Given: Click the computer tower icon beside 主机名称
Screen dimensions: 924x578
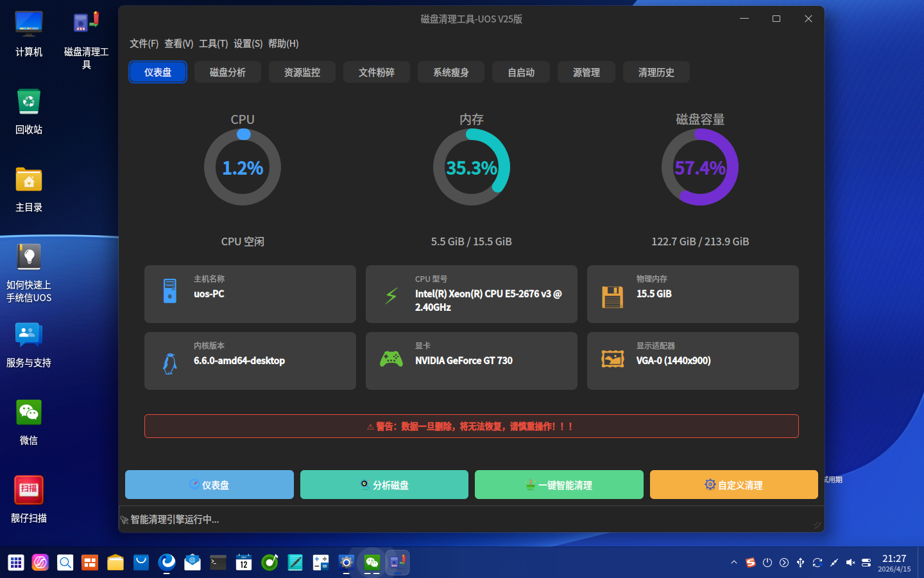Looking at the screenshot, I should (x=170, y=291).
